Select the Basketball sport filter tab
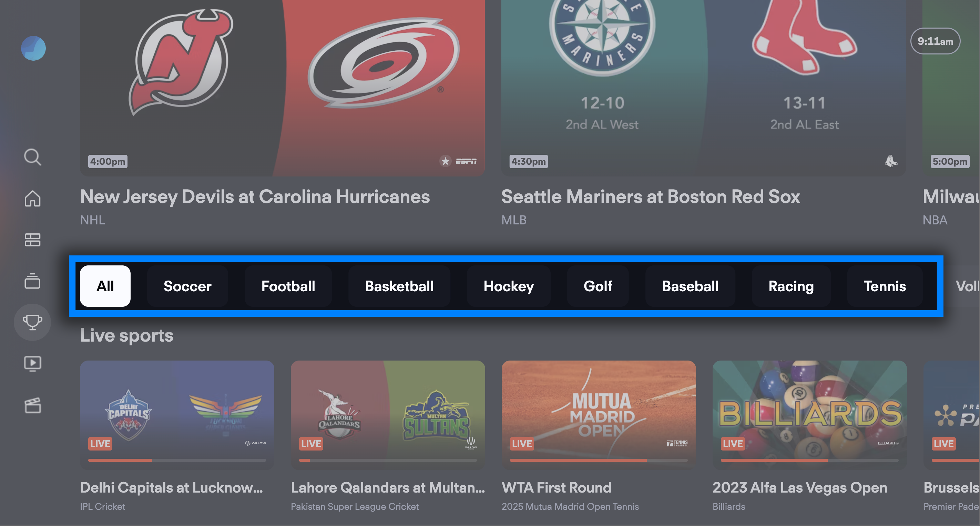Image resolution: width=980 pixels, height=526 pixels. click(398, 286)
